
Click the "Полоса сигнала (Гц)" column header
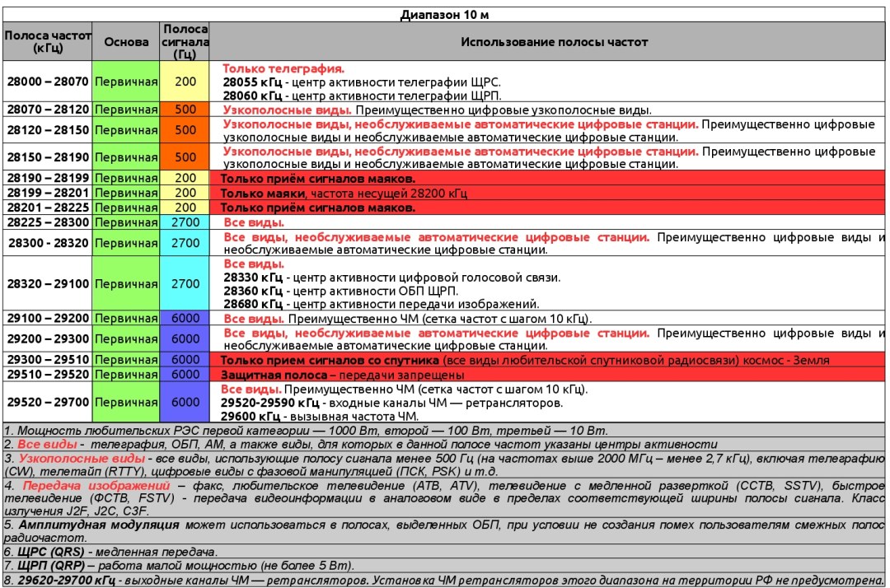pos(185,41)
